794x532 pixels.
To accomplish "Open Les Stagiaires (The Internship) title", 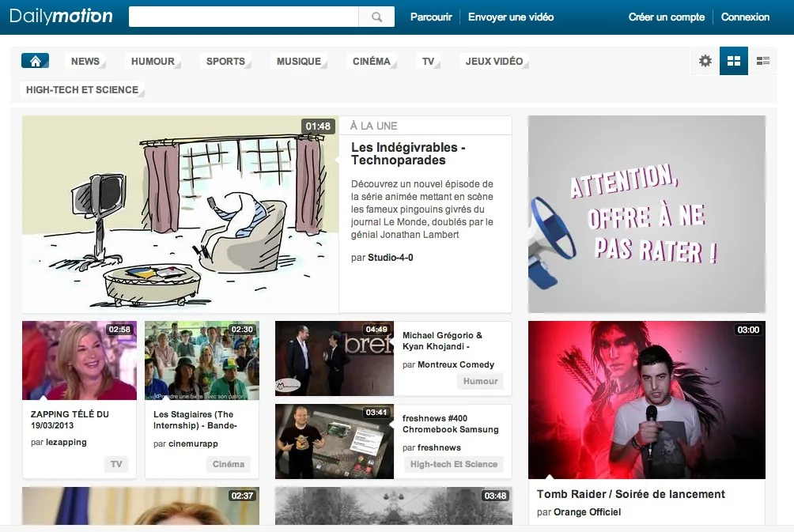I will click(x=195, y=420).
